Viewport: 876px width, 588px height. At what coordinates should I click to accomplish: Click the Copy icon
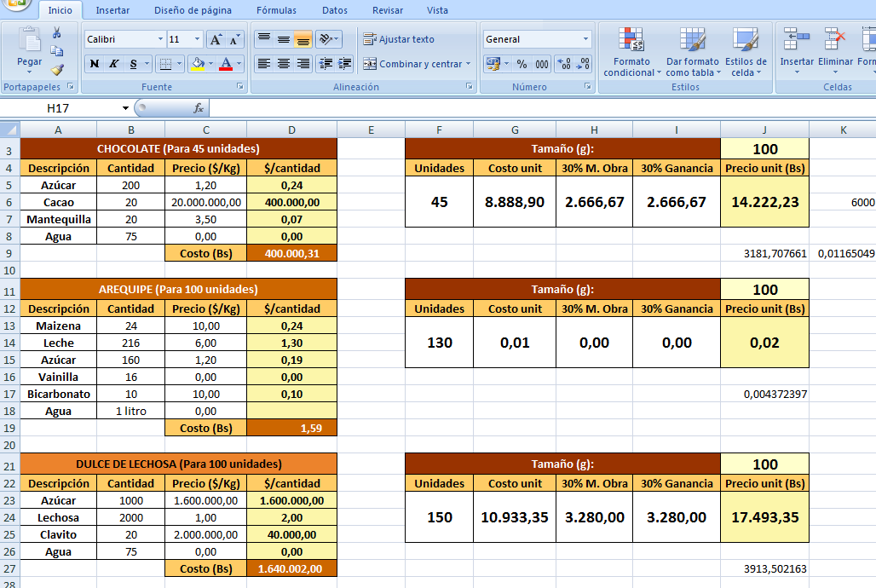tap(57, 51)
